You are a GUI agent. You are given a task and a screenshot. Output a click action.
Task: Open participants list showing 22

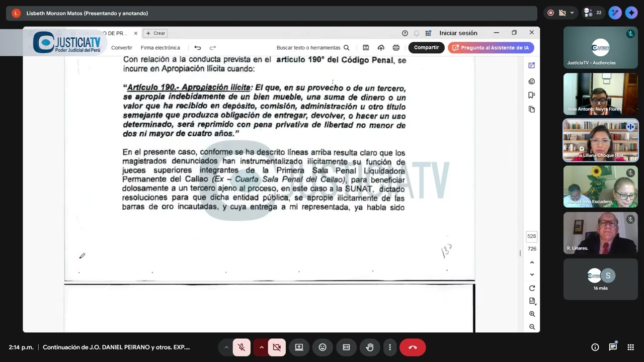592,13
